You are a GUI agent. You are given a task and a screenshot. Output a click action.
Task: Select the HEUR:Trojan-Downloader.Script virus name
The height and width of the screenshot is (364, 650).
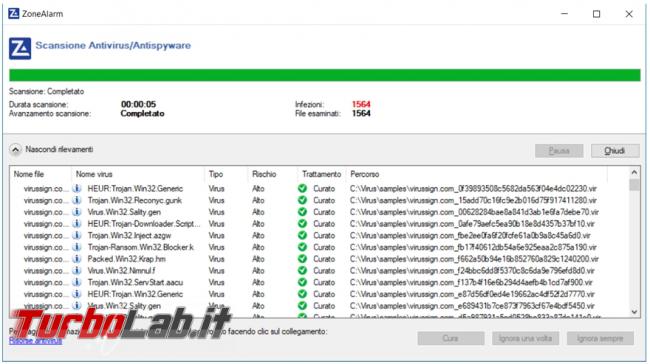coord(144,224)
